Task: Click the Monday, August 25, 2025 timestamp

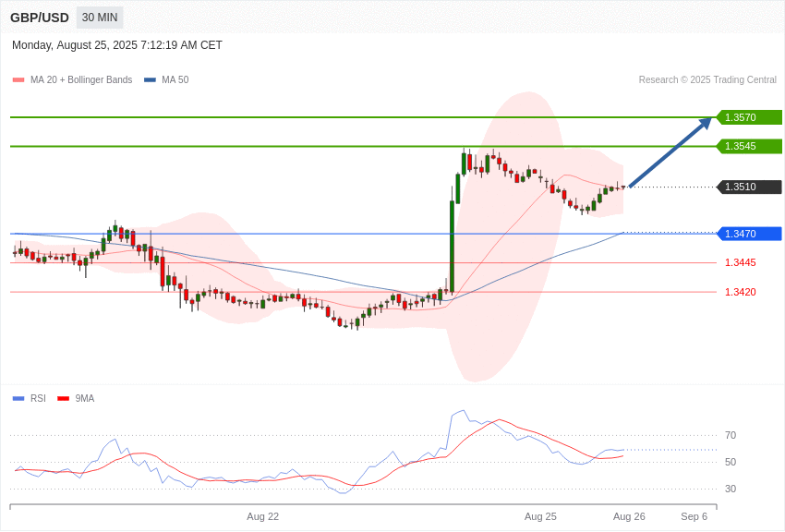Action: 117,45
